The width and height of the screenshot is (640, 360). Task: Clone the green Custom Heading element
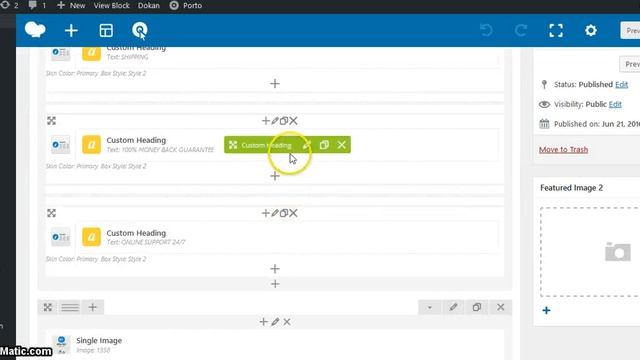(x=324, y=145)
